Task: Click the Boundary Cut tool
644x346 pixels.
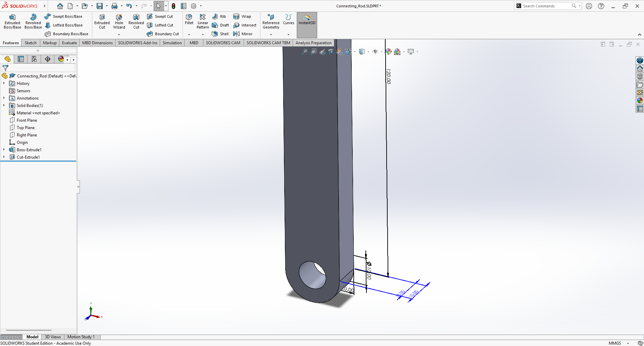Action: pos(163,34)
